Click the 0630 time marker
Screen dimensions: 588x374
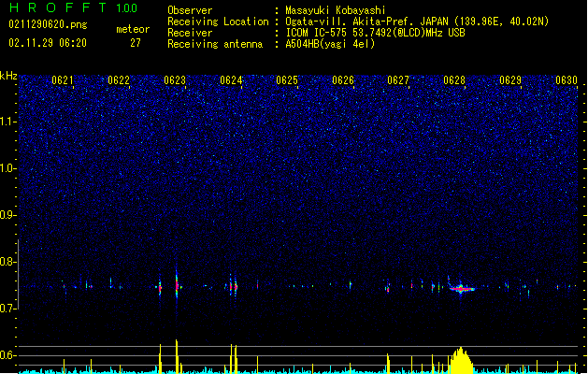tap(566, 80)
